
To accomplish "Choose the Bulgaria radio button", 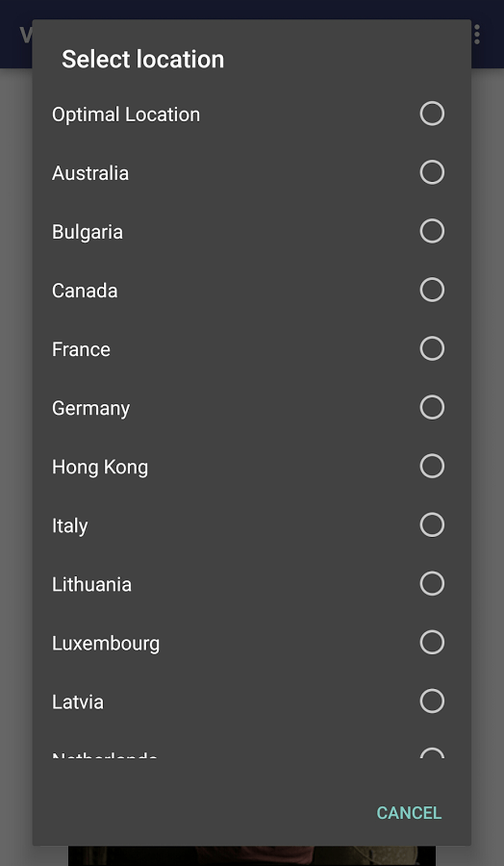I will (x=432, y=231).
